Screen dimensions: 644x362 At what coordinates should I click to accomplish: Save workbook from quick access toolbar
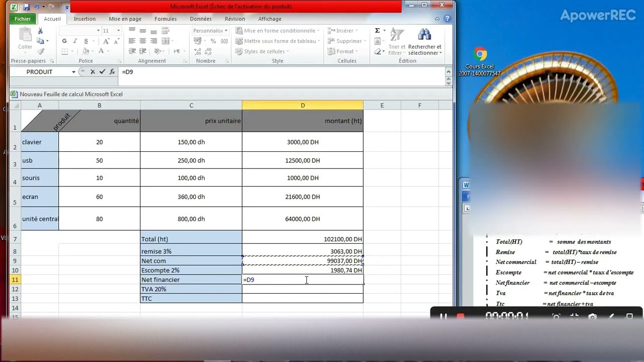click(x=27, y=7)
